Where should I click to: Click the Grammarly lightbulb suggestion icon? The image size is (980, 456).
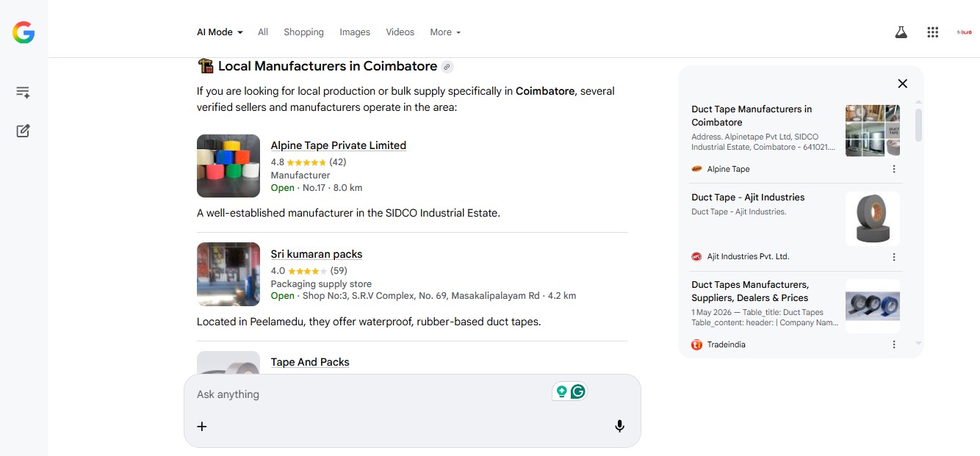point(562,391)
